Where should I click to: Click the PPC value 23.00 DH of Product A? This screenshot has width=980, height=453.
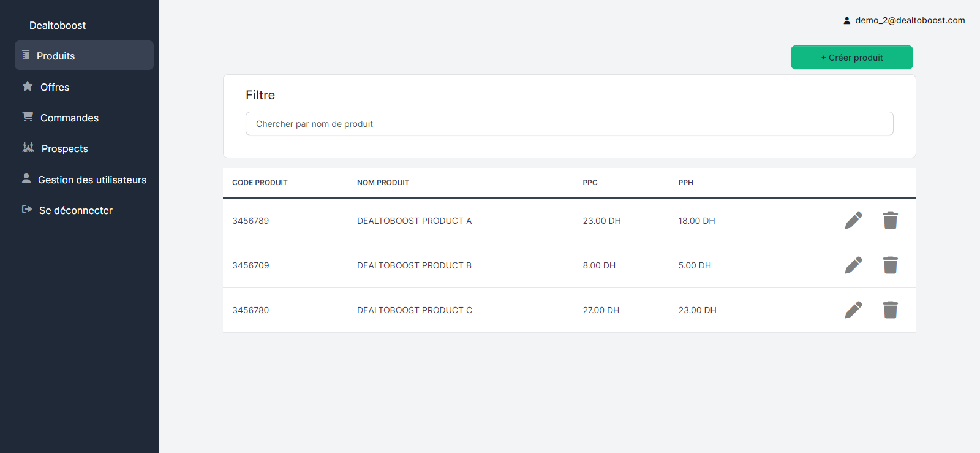[601, 221]
